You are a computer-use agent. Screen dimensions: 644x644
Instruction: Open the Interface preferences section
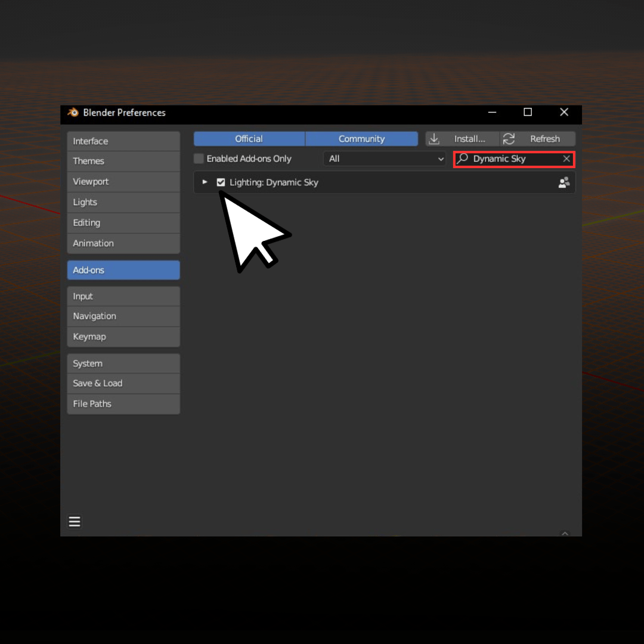123,141
